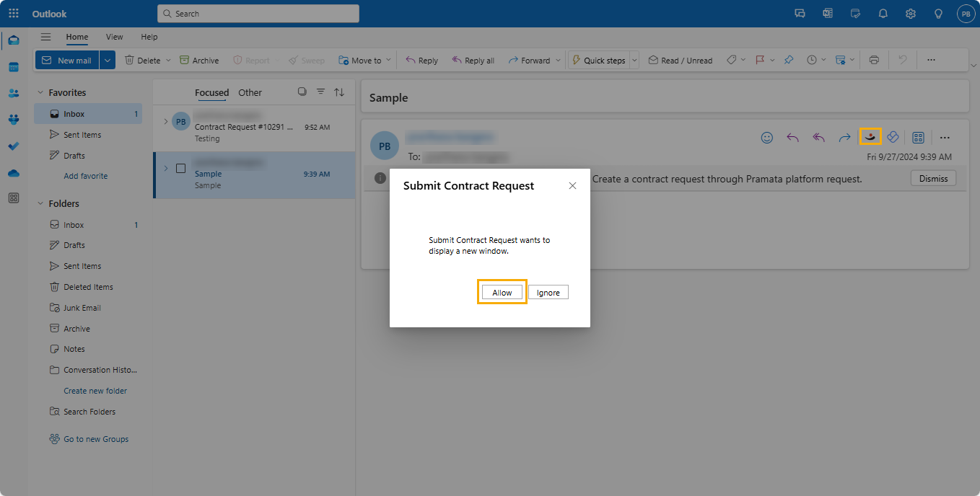
Task: Open the Mail module in left rail
Action: (14, 40)
